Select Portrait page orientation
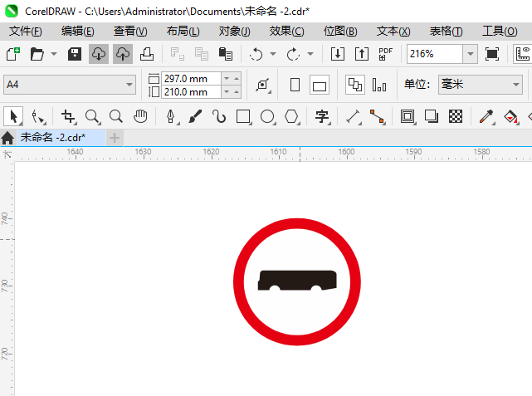This screenshot has height=396, width=532. pyautogui.click(x=295, y=85)
